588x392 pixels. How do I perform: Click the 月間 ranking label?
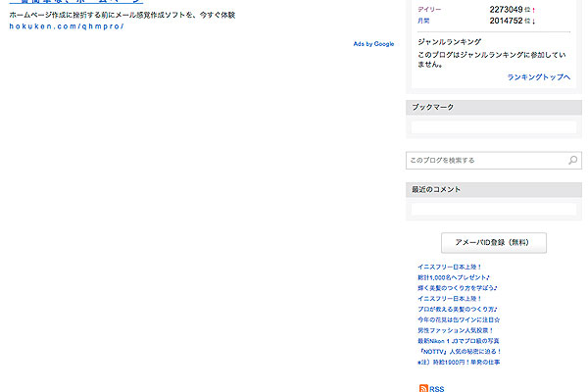423,21
